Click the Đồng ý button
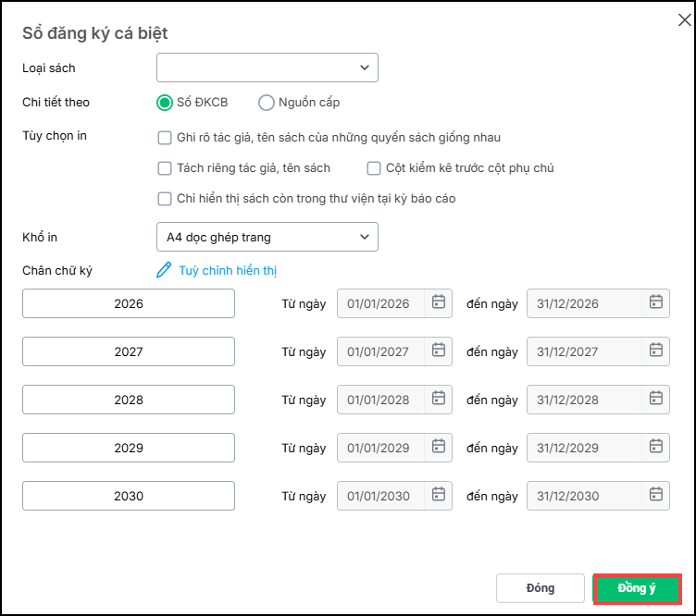The height and width of the screenshot is (616, 696). [x=637, y=588]
